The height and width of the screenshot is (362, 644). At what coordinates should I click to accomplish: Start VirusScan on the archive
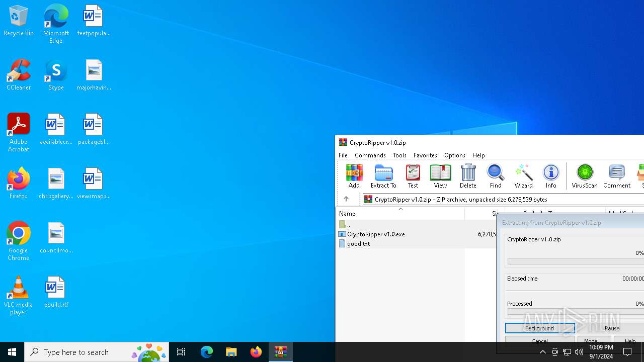(x=585, y=176)
